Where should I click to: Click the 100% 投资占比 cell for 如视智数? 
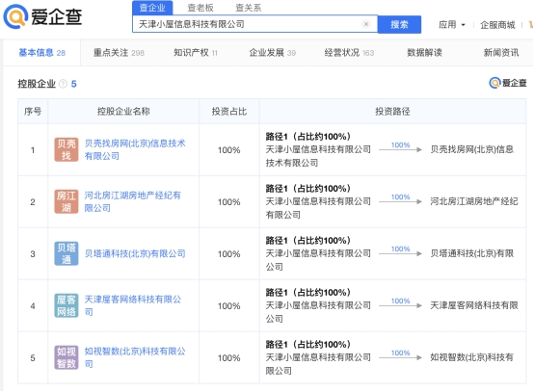click(228, 358)
